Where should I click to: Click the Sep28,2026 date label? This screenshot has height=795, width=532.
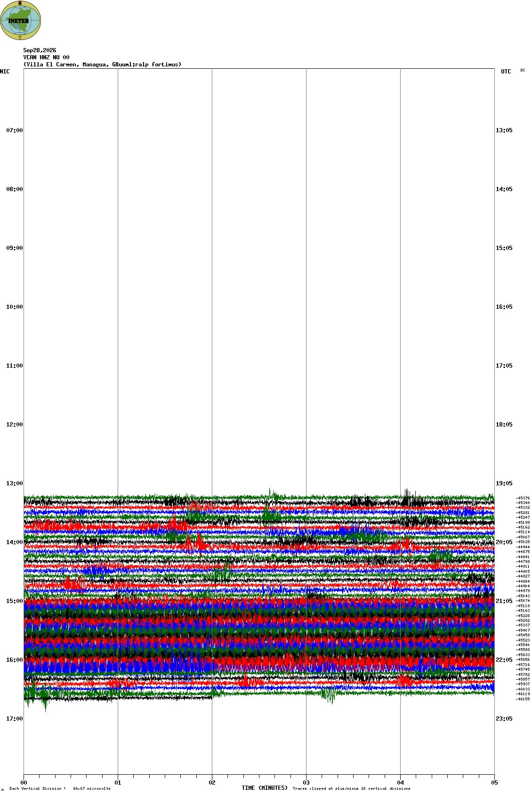click(40, 50)
